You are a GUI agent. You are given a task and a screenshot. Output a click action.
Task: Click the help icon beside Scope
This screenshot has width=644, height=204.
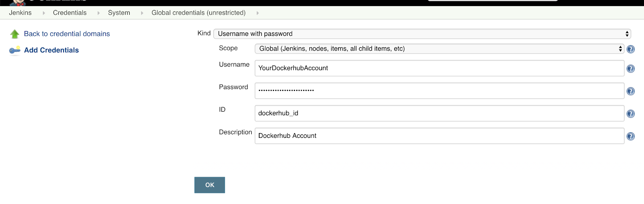point(631,49)
